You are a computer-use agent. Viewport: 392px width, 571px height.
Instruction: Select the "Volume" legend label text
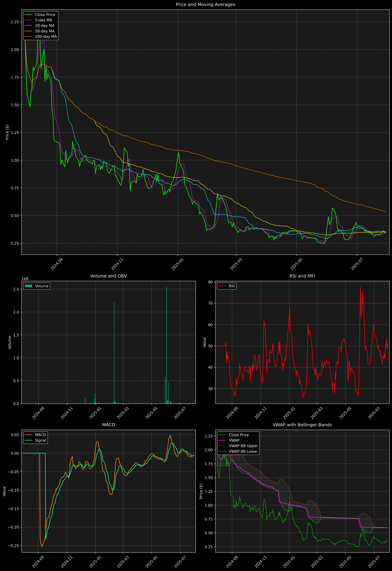(42, 286)
